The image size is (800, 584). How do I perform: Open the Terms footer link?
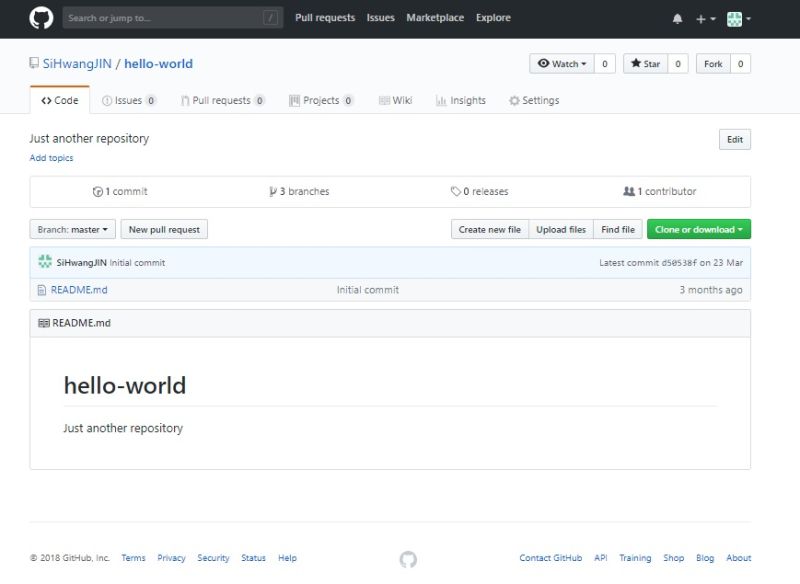point(134,558)
